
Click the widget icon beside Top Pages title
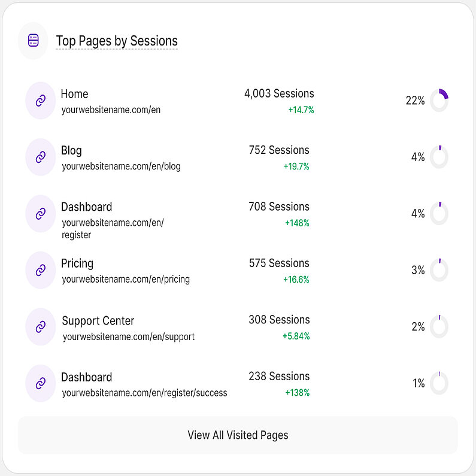(33, 41)
